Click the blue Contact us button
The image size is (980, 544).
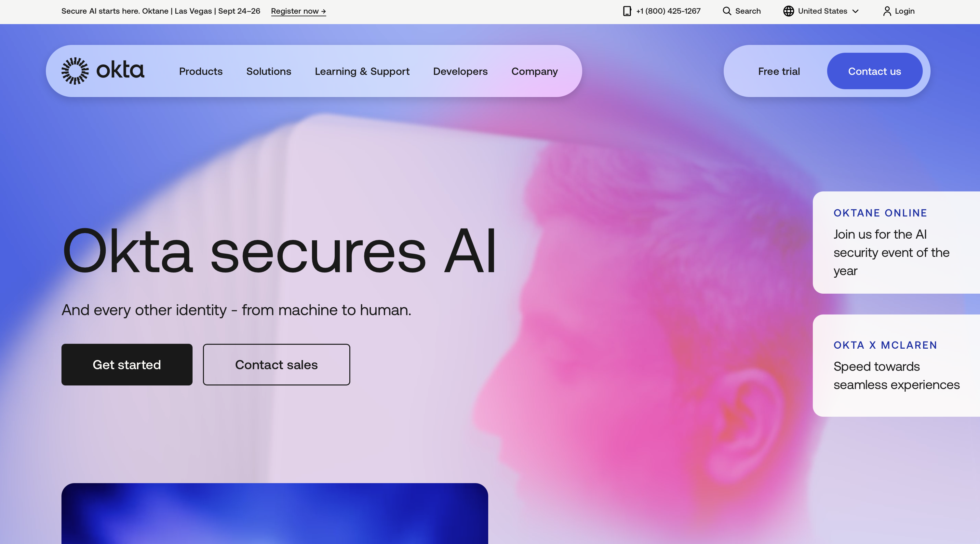[x=875, y=71]
